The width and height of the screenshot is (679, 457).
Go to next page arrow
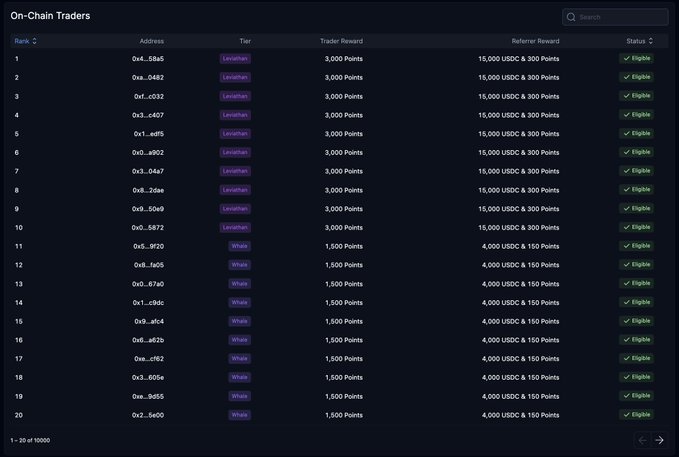pos(659,440)
